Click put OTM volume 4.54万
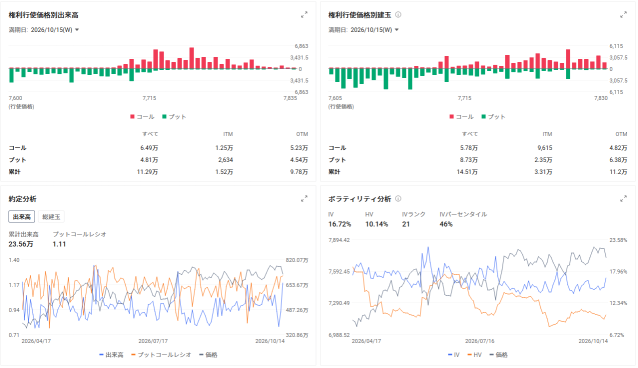The height and width of the screenshot is (368, 638). click(x=299, y=160)
